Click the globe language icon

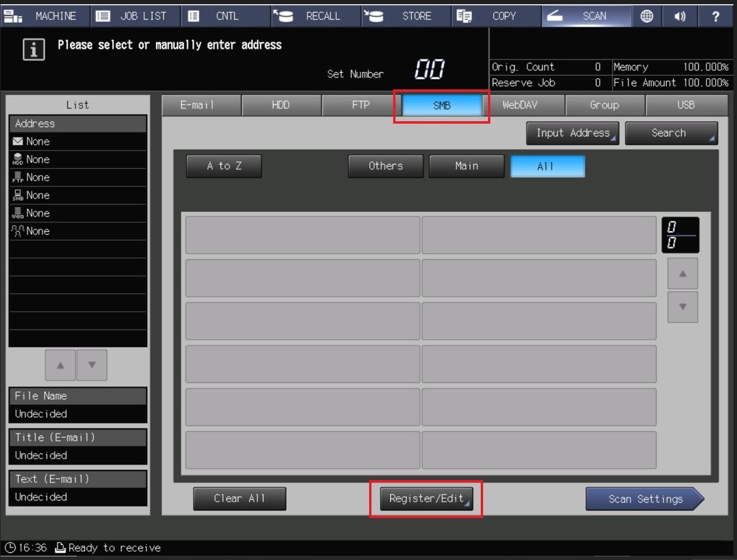click(646, 16)
